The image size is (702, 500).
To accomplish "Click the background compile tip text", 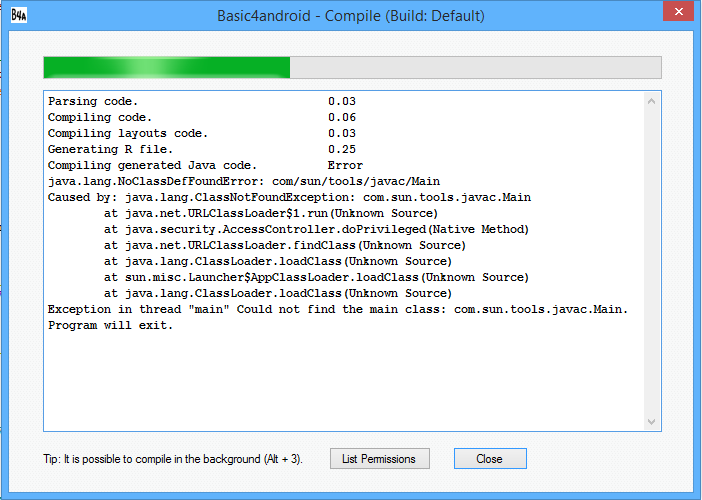I will [173, 459].
